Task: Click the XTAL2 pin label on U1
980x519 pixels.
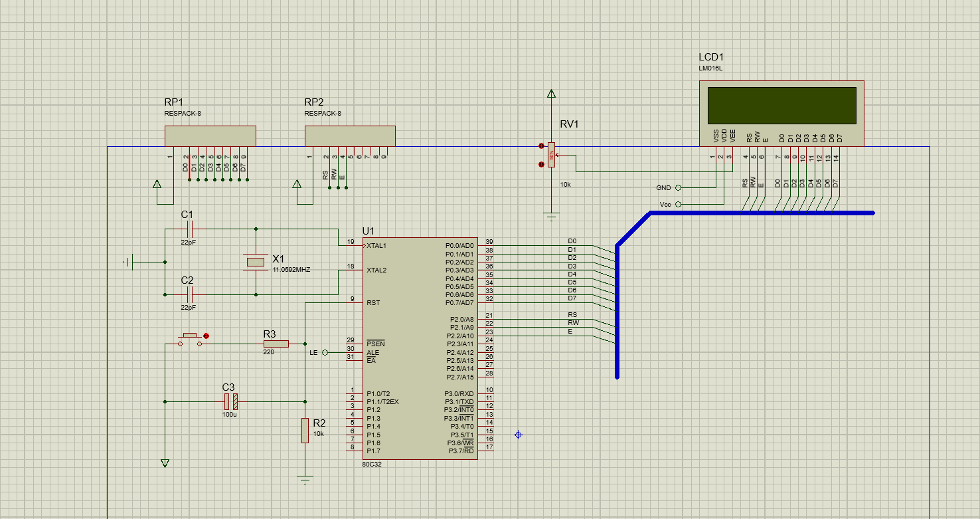Action: [376, 270]
